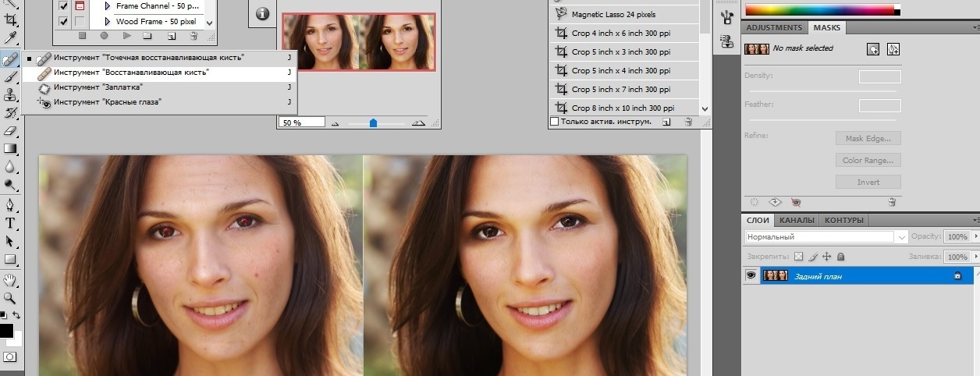Toggle dialog box for Frame Channel action
This screenshot has height=376, width=980.
[x=80, y=5]
